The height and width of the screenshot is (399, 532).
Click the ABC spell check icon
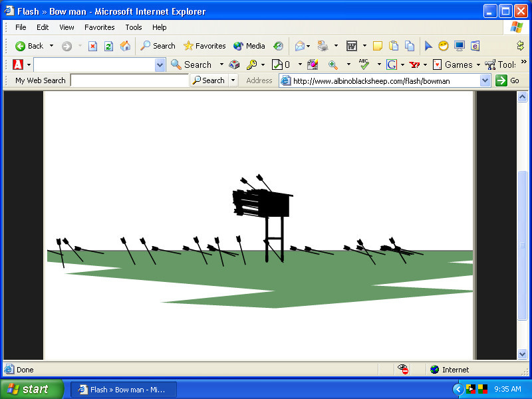click(364, 64)
